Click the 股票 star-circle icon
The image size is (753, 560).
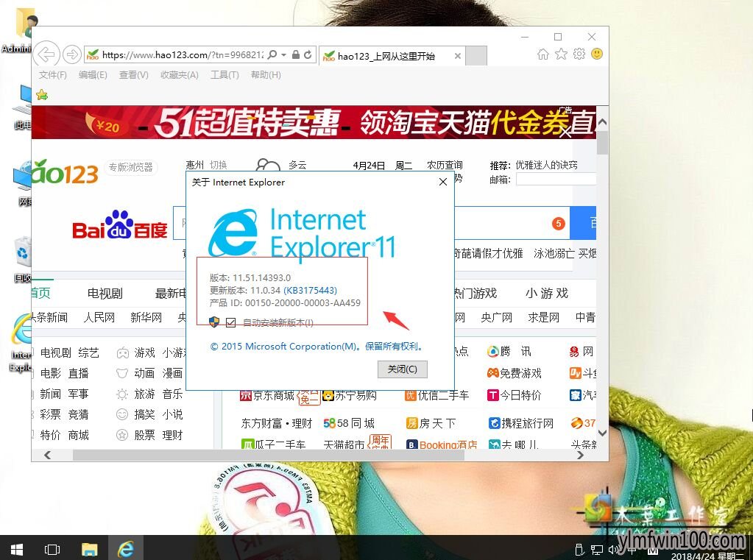pyautogui.click(x=122, y=435)
